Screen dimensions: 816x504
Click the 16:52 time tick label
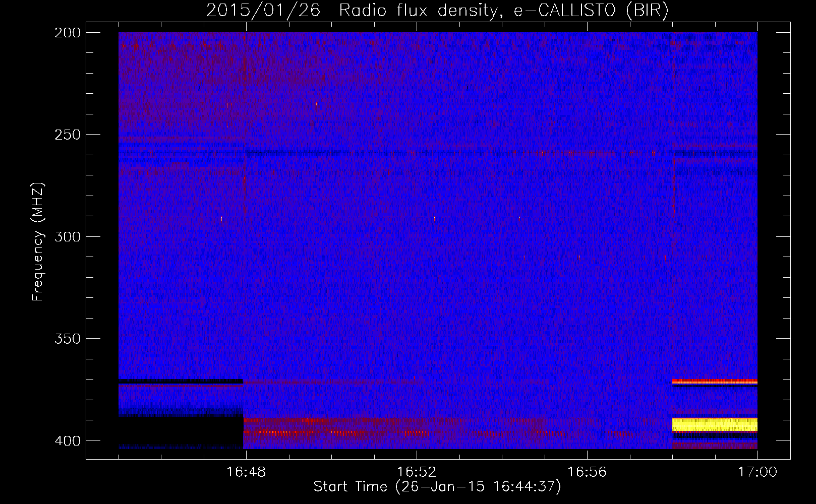tap(417, 472)
